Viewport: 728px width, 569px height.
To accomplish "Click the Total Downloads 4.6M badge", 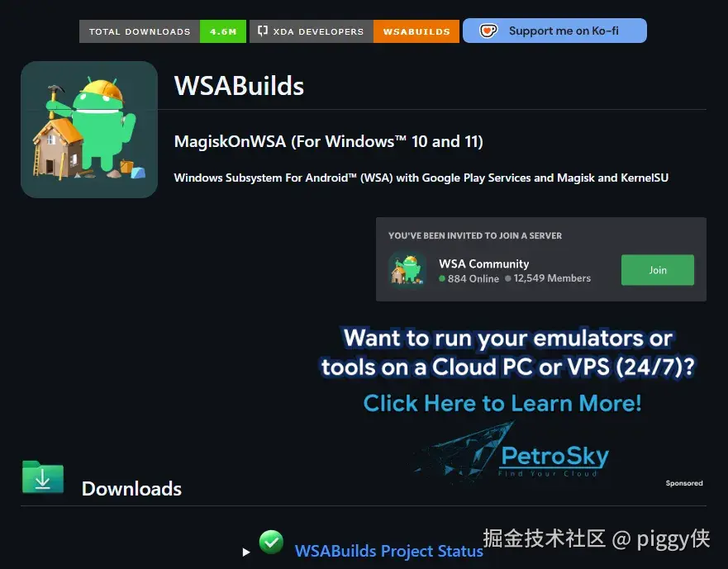I will click(163, 31).
